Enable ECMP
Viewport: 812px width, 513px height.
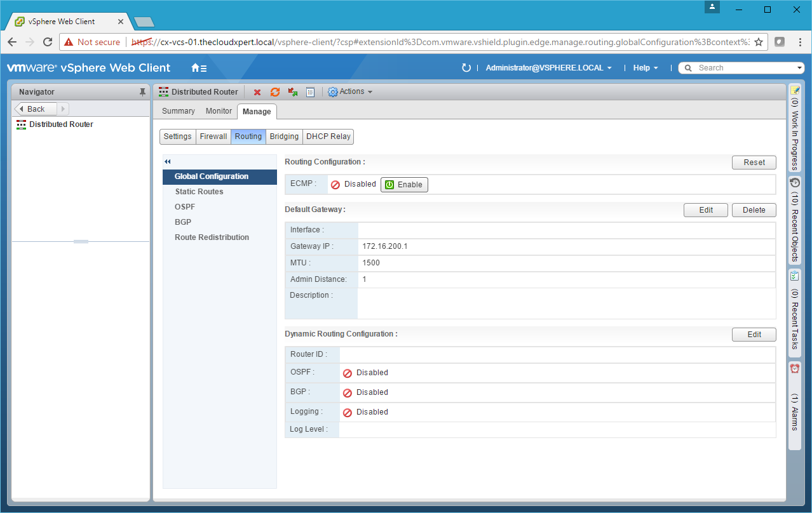pos(404,185)
